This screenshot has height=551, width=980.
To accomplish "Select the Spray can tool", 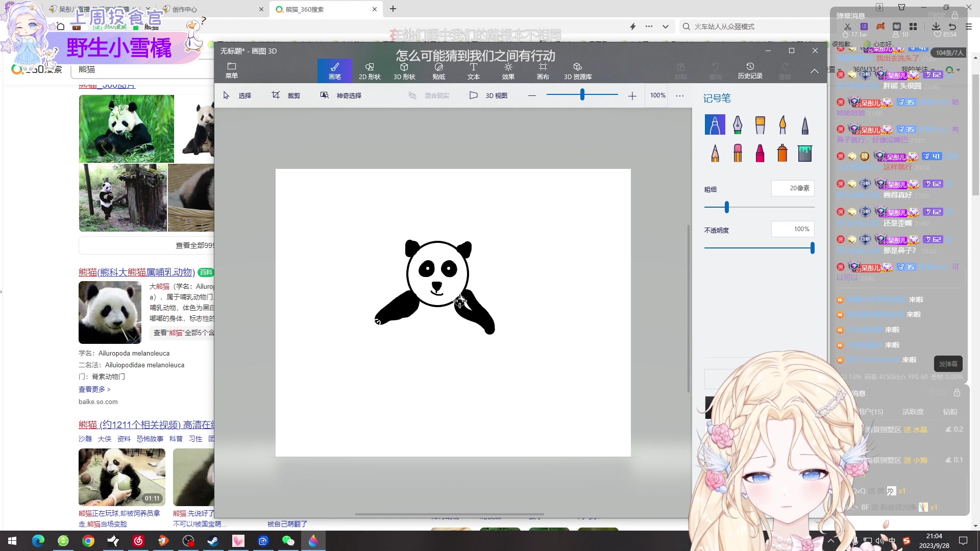I will (x=782, y=153).
